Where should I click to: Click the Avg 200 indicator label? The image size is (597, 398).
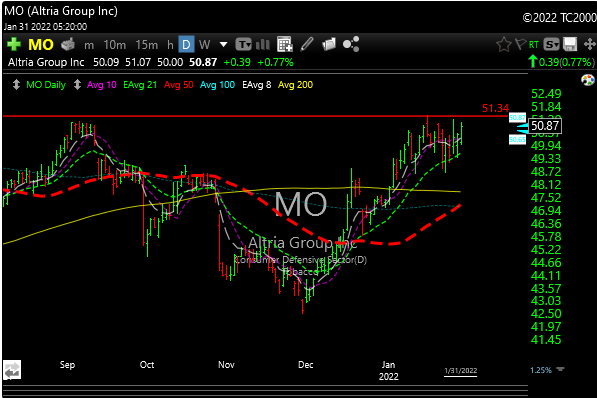pyautogui.click(x=295, y=85)
